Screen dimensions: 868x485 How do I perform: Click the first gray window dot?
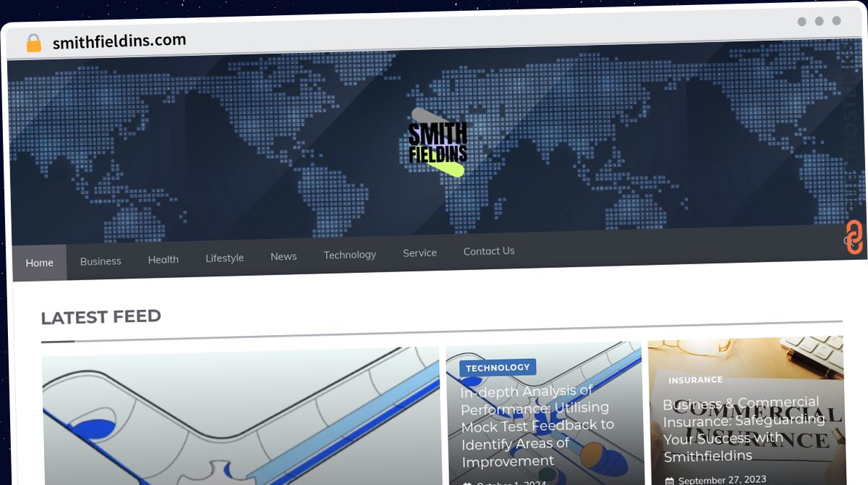click(x=801, y=22)
